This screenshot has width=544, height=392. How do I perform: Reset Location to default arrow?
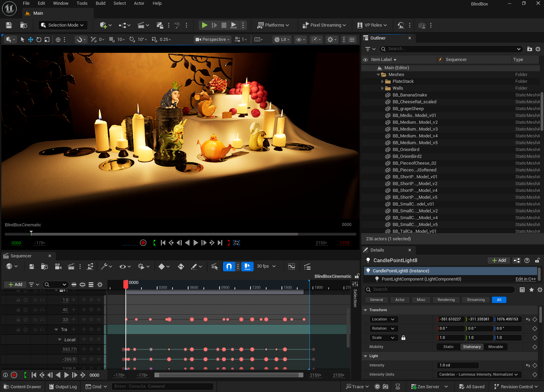click(528, 319)
